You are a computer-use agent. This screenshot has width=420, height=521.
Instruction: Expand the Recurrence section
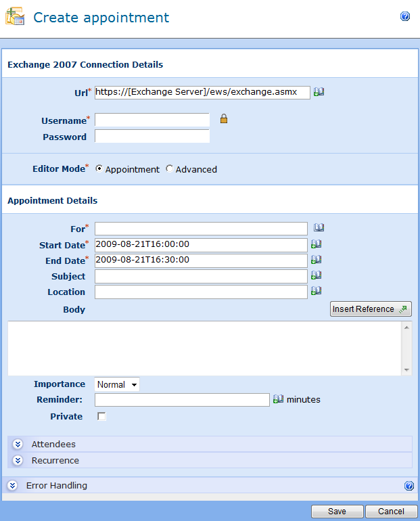[18, 461]
